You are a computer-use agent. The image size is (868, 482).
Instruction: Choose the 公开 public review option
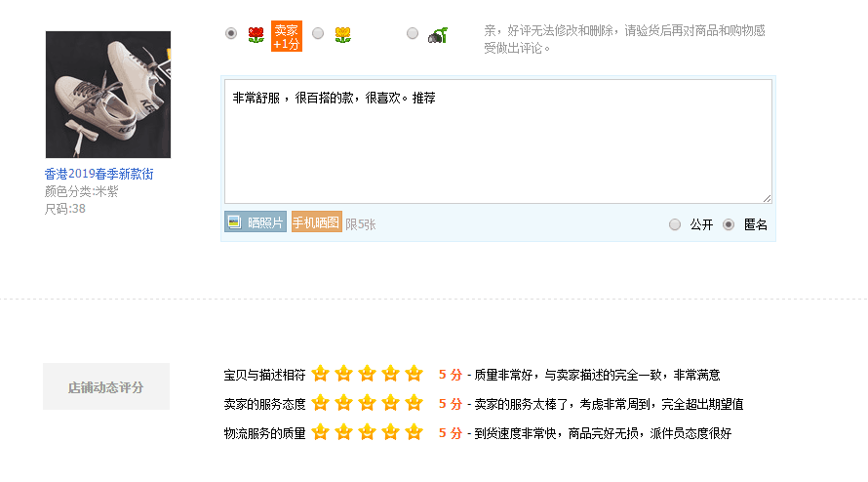pos(675,224)
